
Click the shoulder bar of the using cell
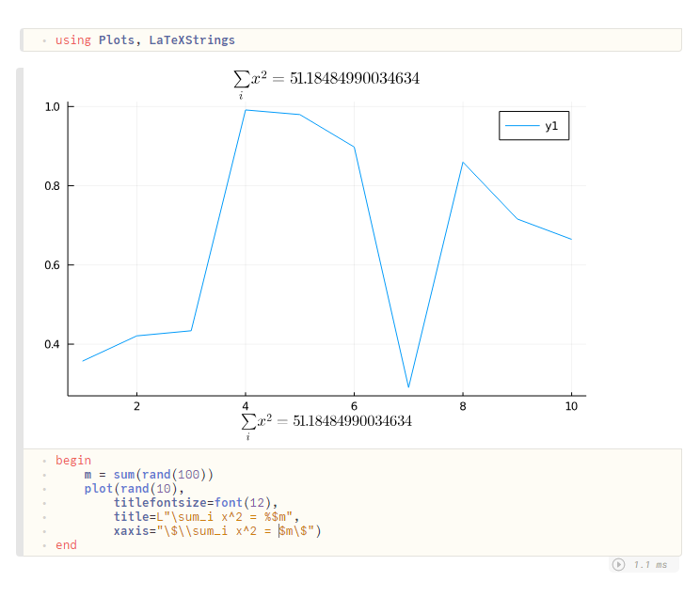[x=22, y=40]
